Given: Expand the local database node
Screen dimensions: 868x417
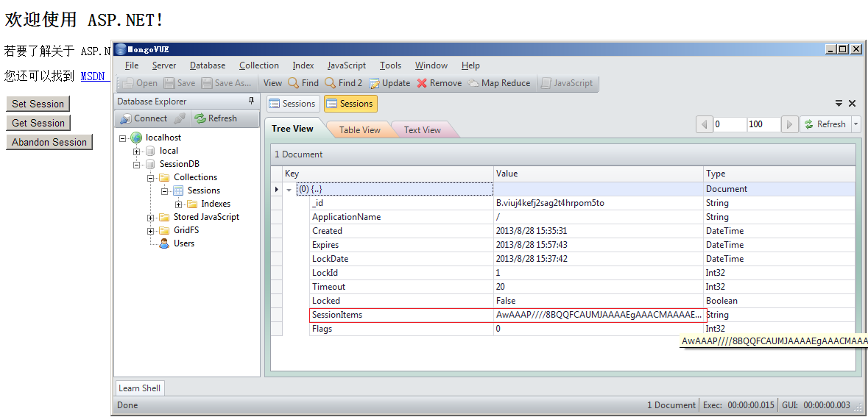Looking at the screenshot, I should (x=136, y=151).
